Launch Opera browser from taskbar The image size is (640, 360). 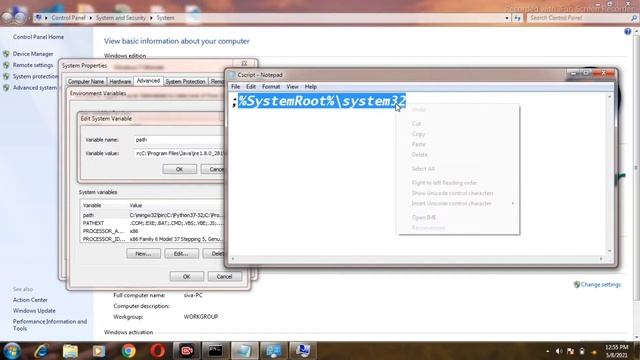[158, 351]
